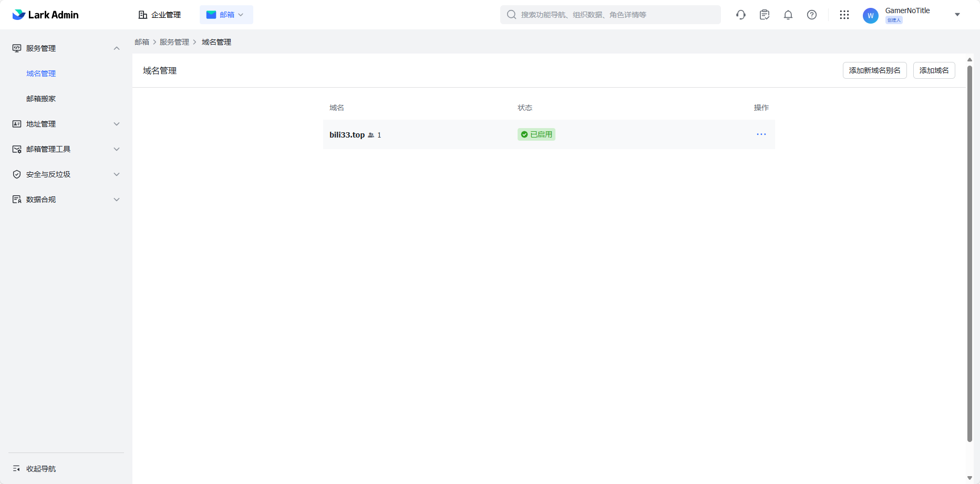Collapse the 服务管理 sidebar section
The width and height of the screenshot is (980, 484).
pos(117,48)
